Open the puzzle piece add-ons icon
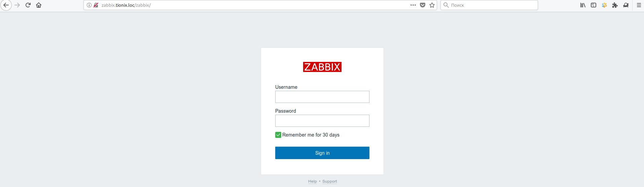This screenshot has height=187, width=644. [x=615, y=5]
